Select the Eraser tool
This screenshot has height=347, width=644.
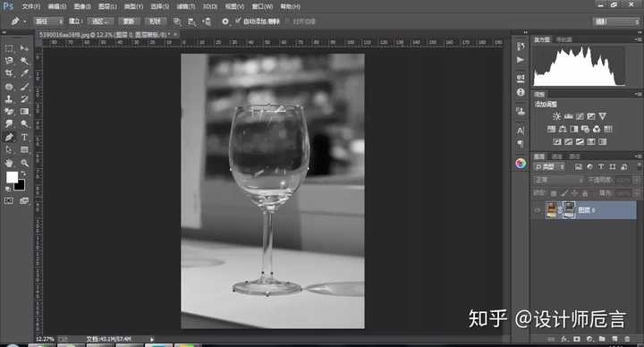(9, 111)
